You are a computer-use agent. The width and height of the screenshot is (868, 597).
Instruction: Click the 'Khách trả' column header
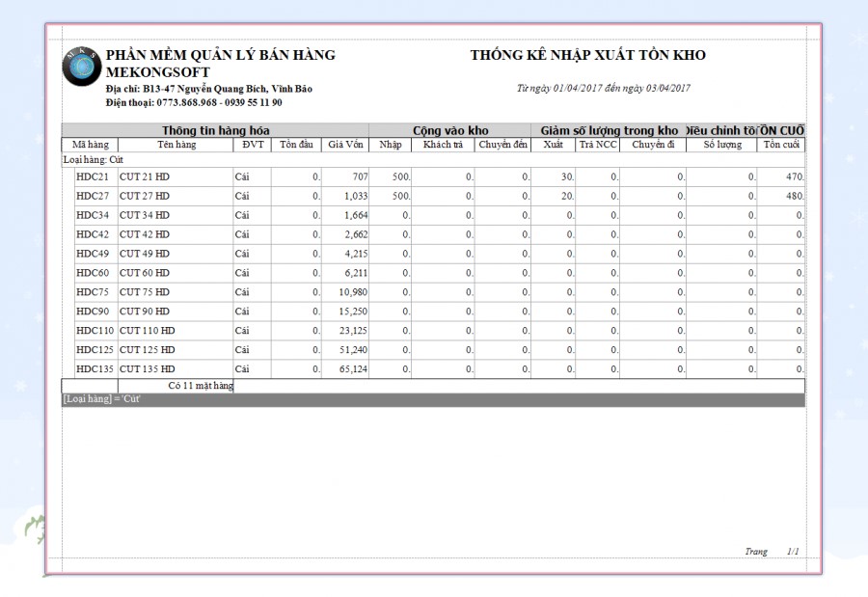pos(443,145)
